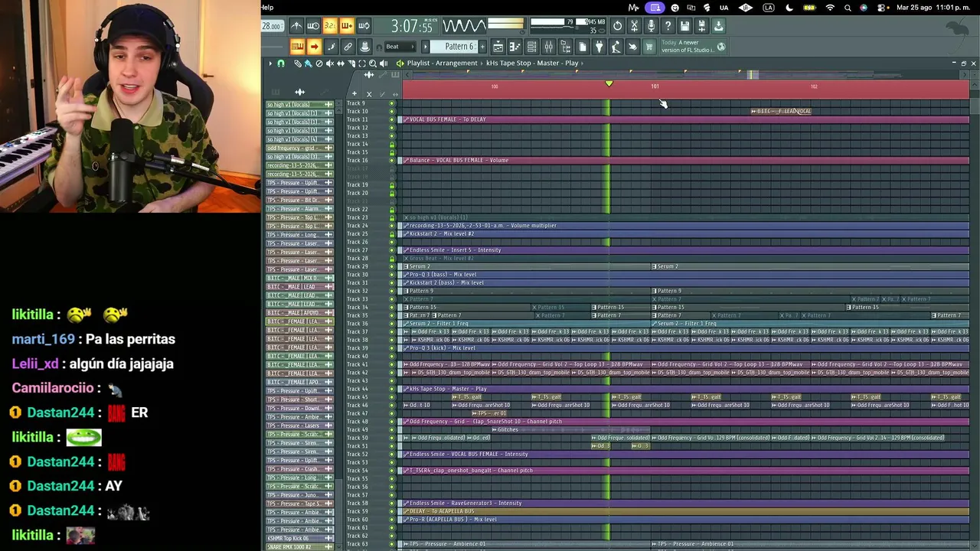Select the Delete tool in Playlist
The height and width of the screenshot is (551, 980).
click(x=318, y=64)
